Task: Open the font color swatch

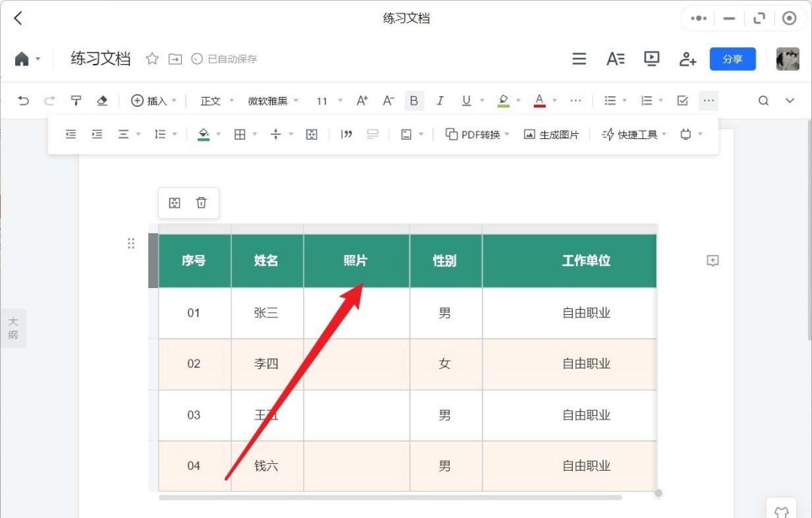Action: [538, 100]
